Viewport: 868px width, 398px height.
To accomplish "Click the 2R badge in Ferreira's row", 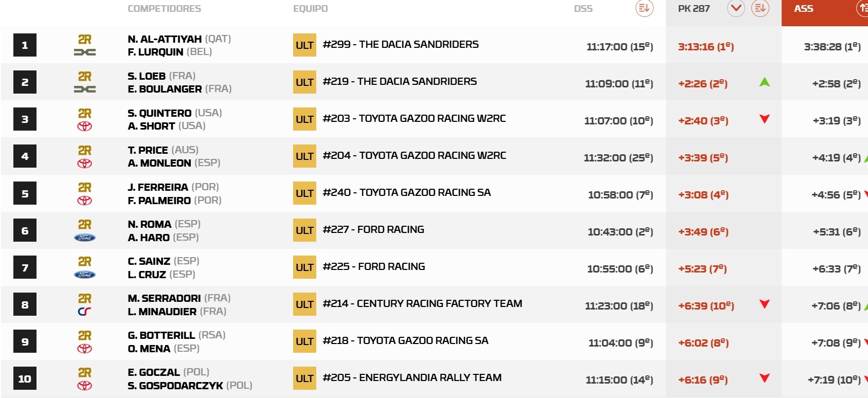I will (x=85, y=188).
